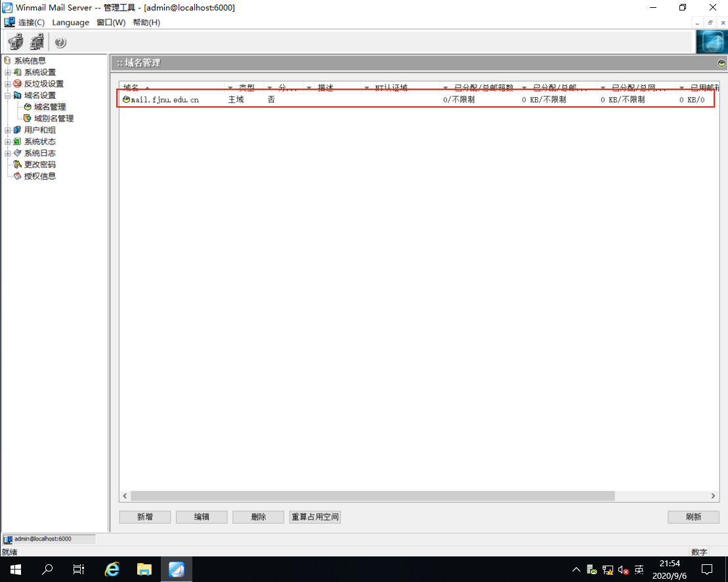Open the 连接(C) menu
This screenshot has width=728, height=582.
pos(32,22)
